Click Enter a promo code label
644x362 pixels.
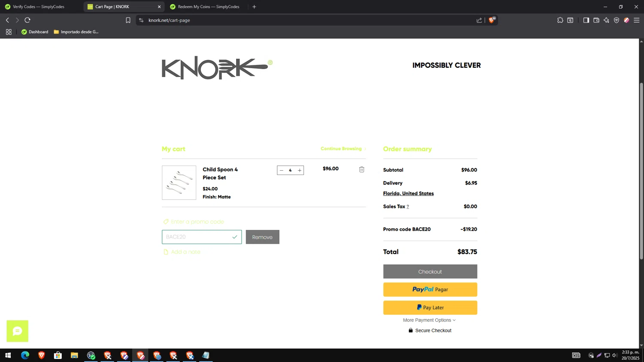(197, 222)
